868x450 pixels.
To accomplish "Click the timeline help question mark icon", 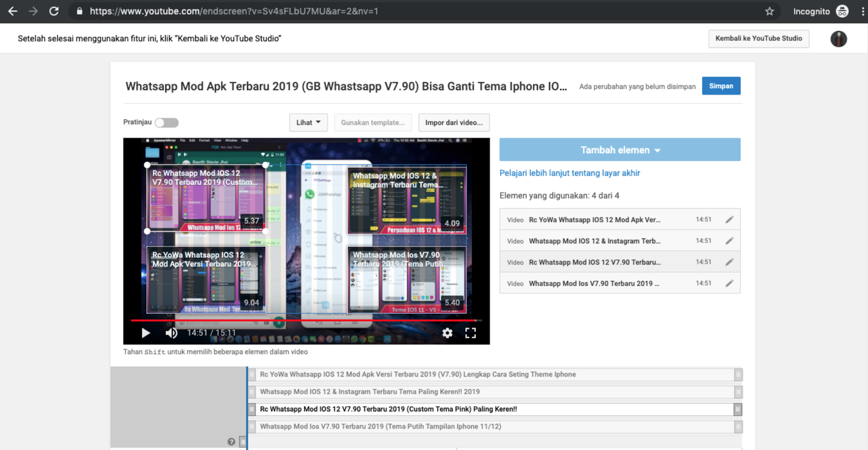I will pyautogui.click(x=231, y=442).
